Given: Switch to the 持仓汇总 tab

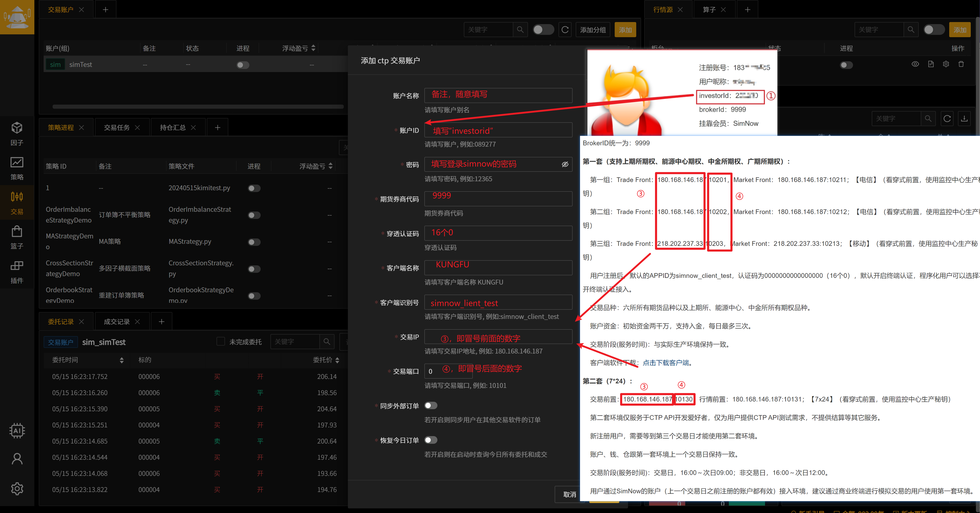Looking at the screenshot, I should [172, 127].
